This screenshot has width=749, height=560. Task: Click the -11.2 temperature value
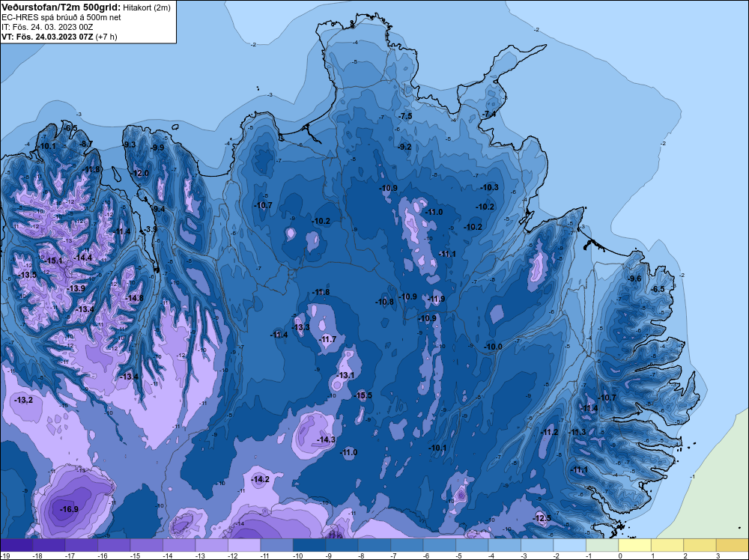[549, 432]
